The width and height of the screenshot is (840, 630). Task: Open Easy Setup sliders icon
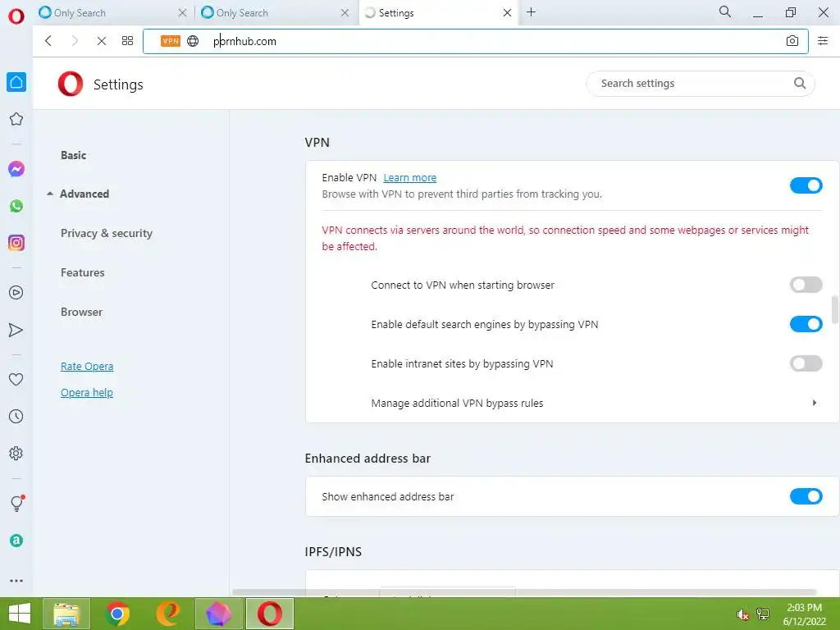point(823,41)
